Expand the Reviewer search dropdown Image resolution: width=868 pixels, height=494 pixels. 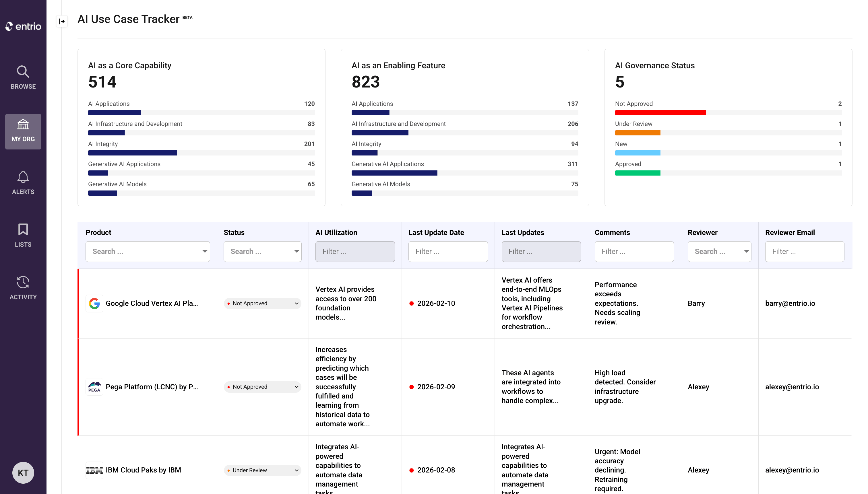[719, 251]
